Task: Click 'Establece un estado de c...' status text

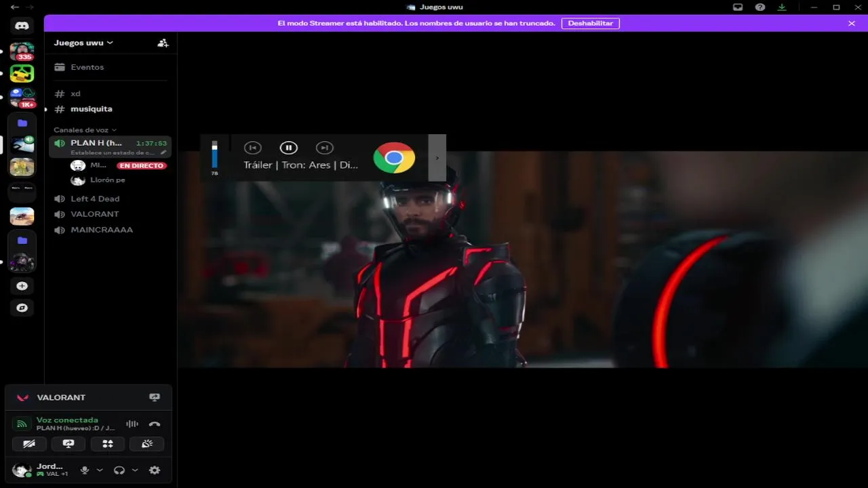Action: click(113, 152)
